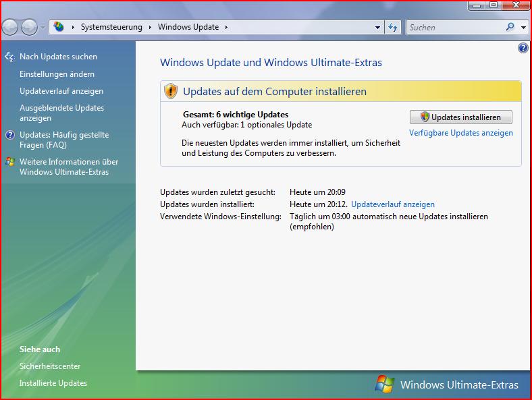The height and width of the screenshot is (400, 532).
Task: Open Updates: Häufig gestellte Fragen link
Action: (64, 140)
